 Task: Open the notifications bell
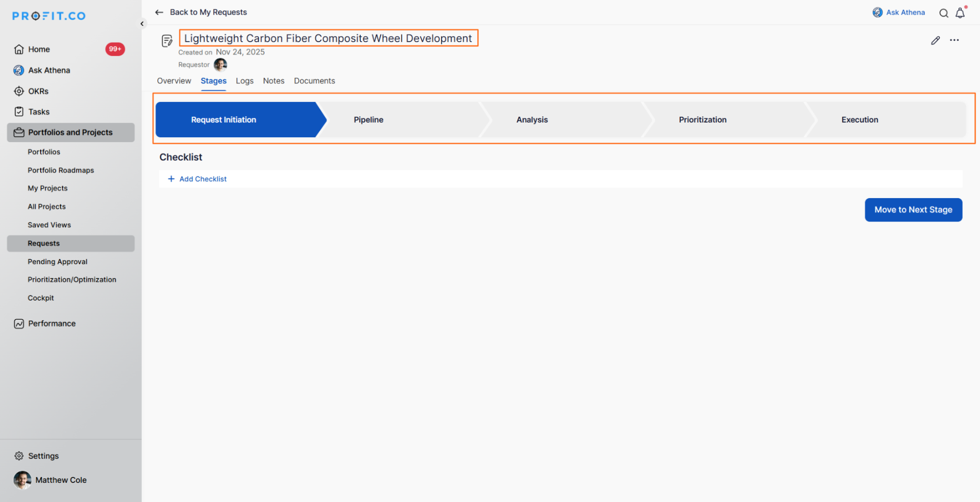(x=960, y=13)
